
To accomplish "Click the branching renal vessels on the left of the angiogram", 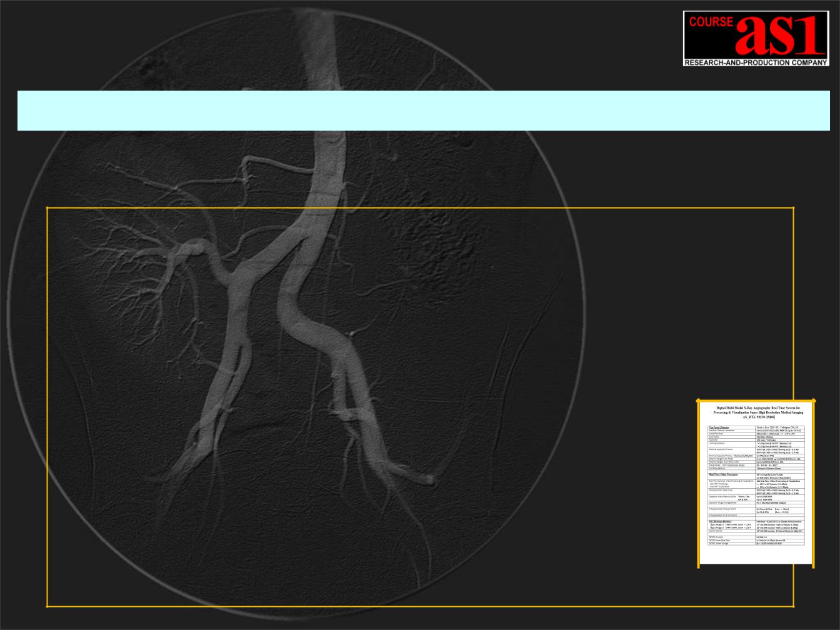I will tap(156, 262).
